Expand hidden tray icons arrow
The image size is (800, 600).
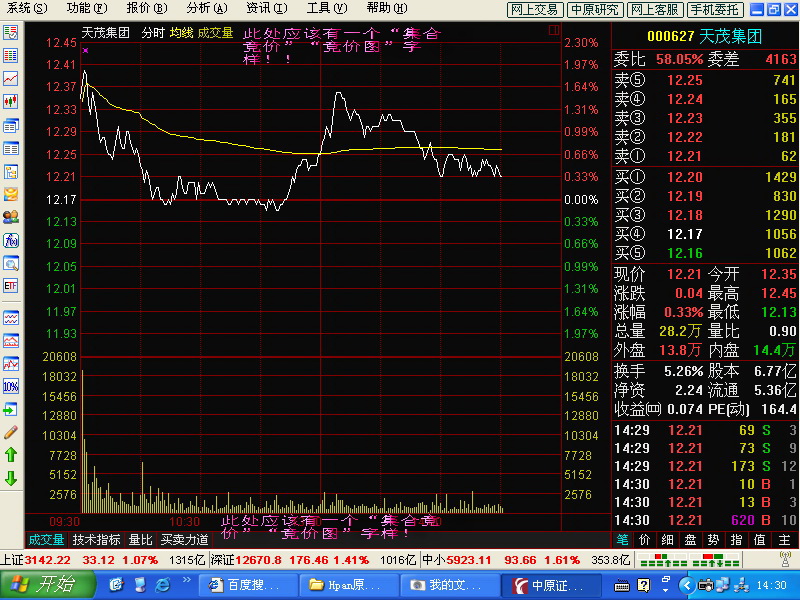(687, 585)
